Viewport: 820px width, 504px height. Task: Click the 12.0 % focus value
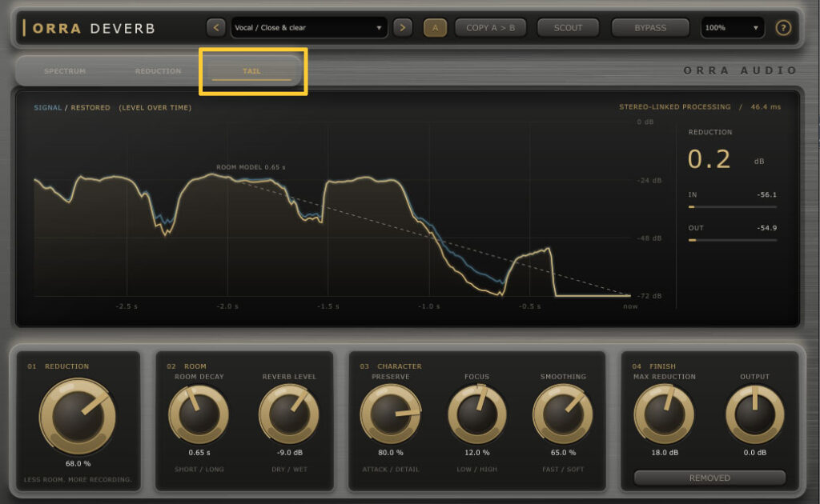click(477, 452)
